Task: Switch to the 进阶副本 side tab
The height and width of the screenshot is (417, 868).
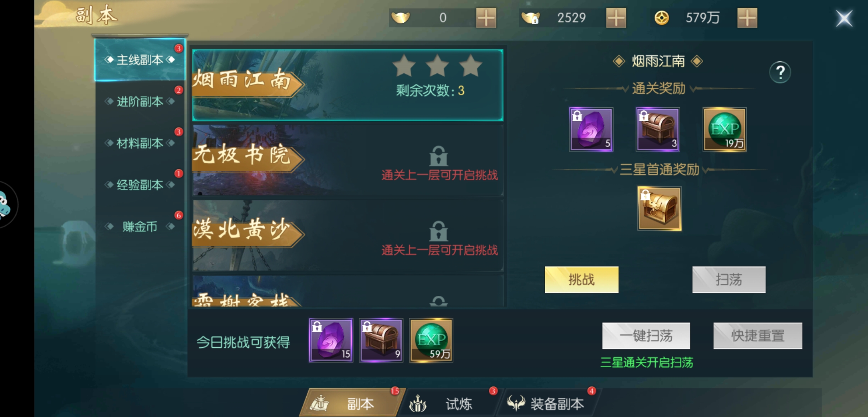Action: tap(140, 102)
